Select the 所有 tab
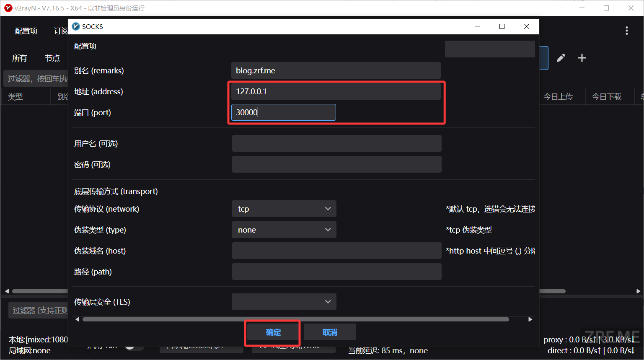This screenshot has height=360, width=644. tap(19, 58)
